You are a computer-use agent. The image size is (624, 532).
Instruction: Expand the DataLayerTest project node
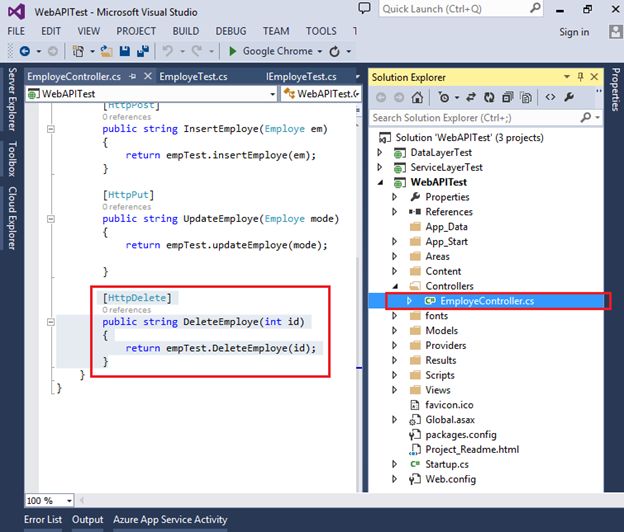[x=380, y=152]
